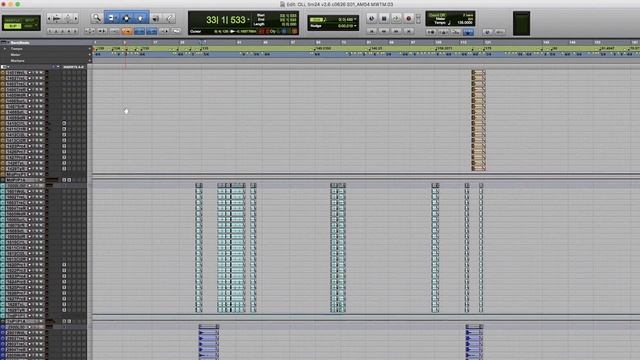The height and width of the screenshot is (360, 640).
Task: Toggle Count Off in transport display
Action: (x=437, y=15)
